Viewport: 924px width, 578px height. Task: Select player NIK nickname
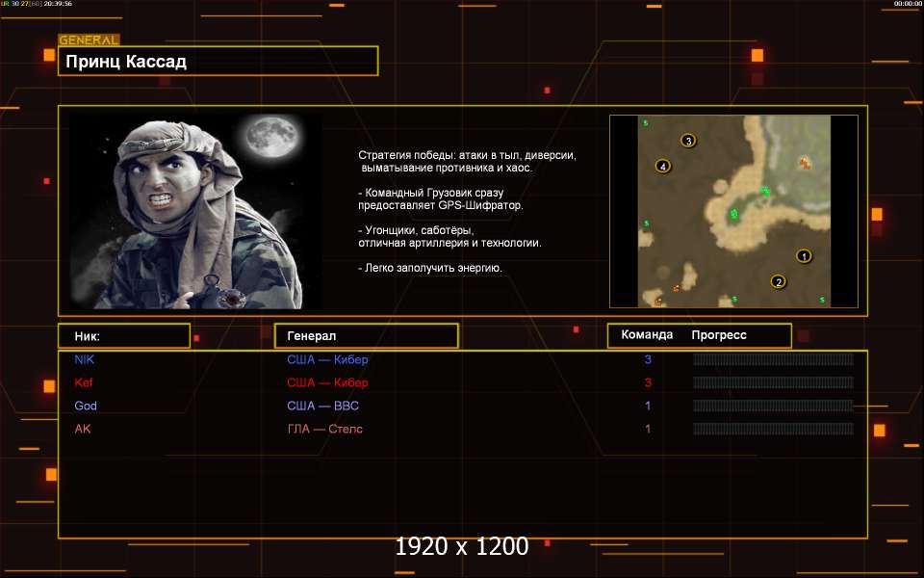point(85,359)
